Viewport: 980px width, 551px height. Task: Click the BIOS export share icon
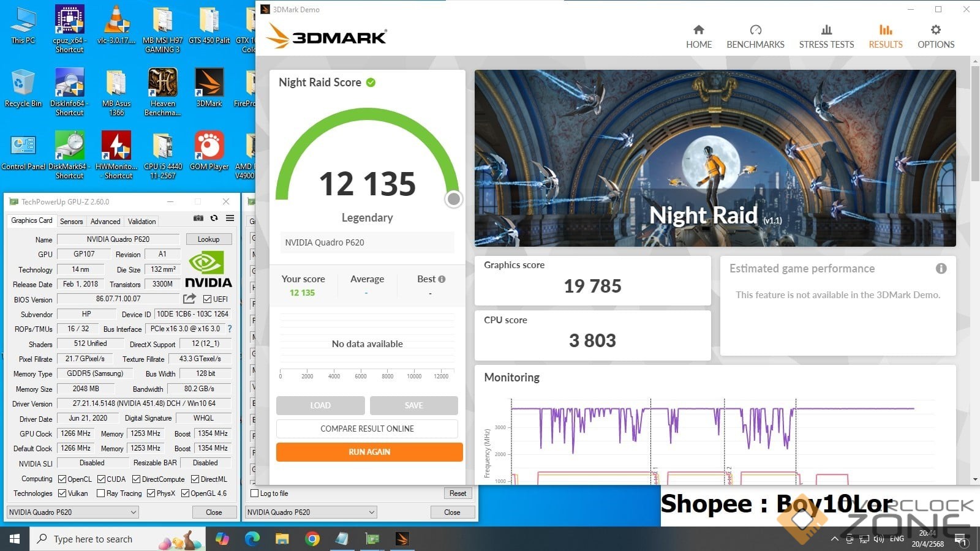click(190, 299)
